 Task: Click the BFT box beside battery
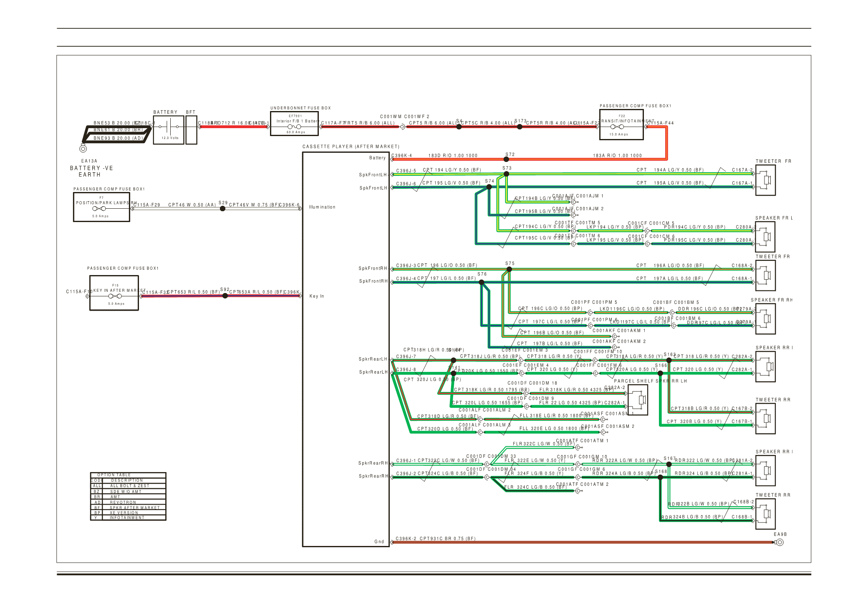[191, 130]
